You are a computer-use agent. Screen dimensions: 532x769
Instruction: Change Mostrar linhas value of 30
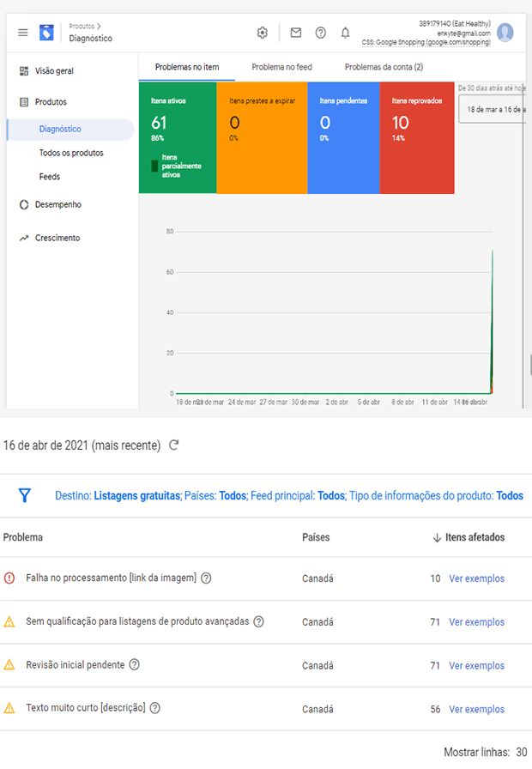point(521,752)
